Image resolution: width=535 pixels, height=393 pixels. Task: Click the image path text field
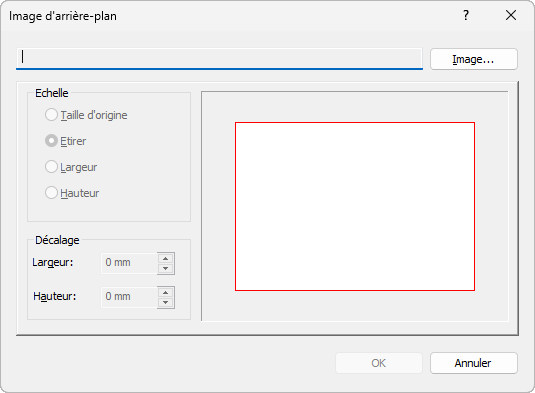219,58
